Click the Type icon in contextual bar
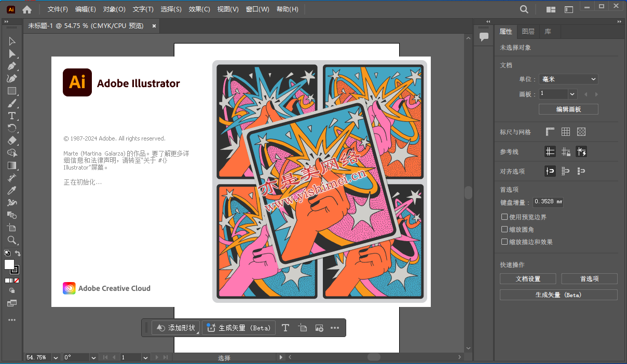 (x=285, y=328)
